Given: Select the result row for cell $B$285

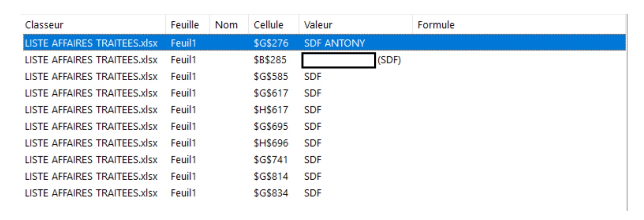Looking at the screenshot, I should point(270,60).
